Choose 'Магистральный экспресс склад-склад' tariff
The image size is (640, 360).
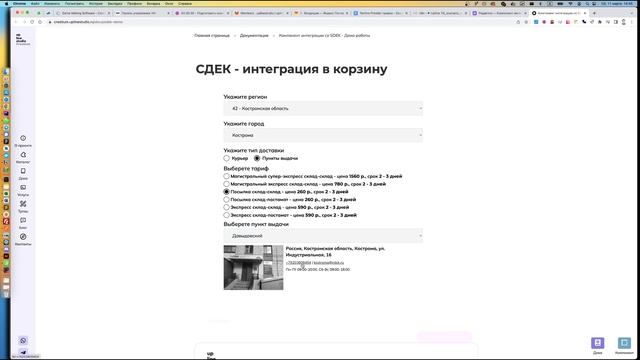(x=227, y=184)
